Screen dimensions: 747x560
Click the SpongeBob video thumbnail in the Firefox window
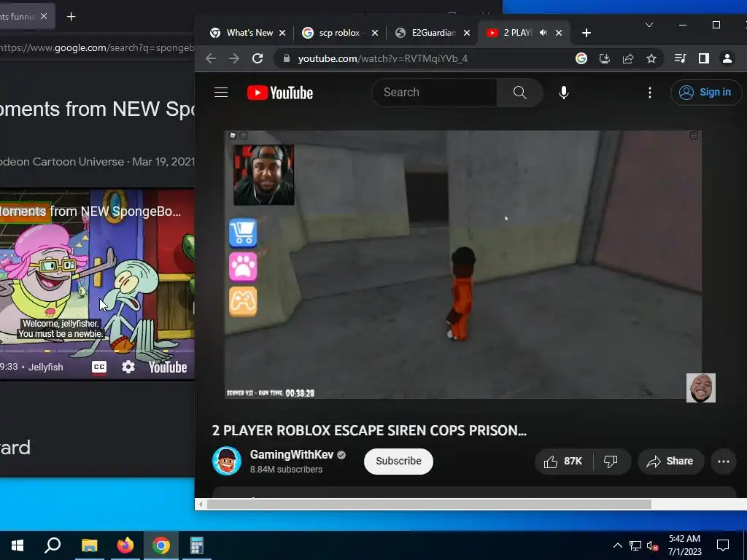(97, 284)
